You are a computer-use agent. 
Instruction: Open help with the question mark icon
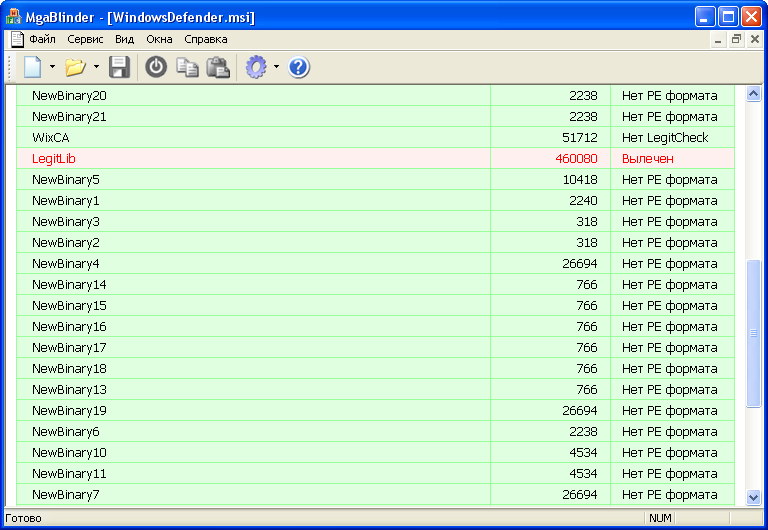tap(299, 67)
